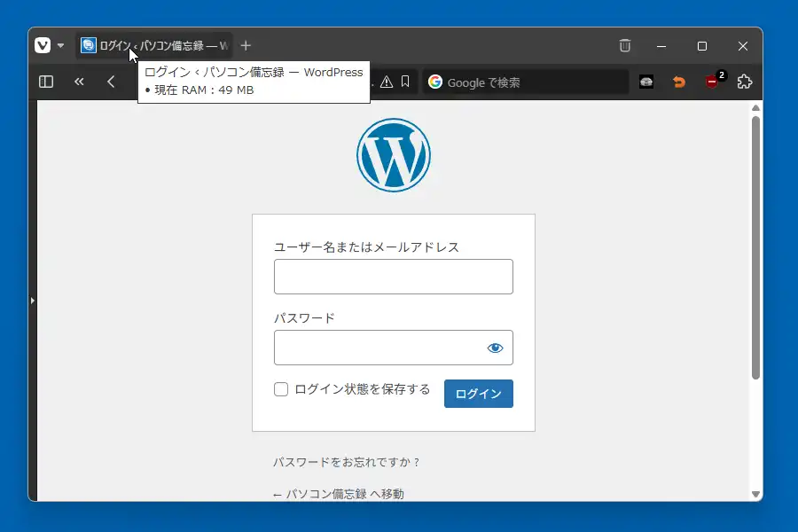Expand the dropdown arrow beside Vivaldi logo
This screenshot has height=532, width=798.
(x=60, y=46)
